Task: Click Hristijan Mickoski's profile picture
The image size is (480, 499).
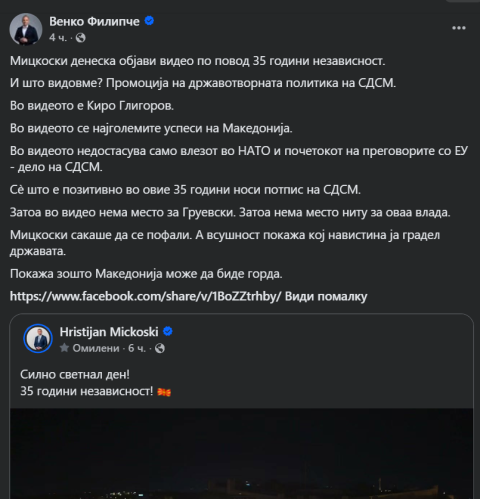Action: point(38,338)
